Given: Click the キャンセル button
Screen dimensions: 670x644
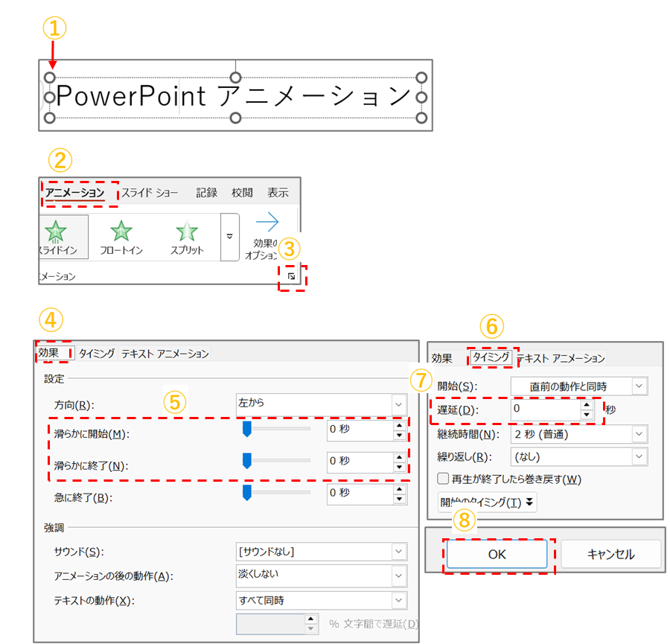Looking at the screenshot, I should point(610,555).
